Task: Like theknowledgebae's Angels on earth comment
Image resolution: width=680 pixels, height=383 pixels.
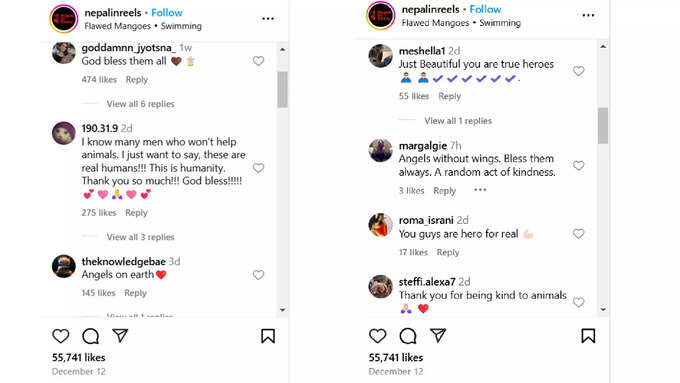Action: click(x=258, y=275)
